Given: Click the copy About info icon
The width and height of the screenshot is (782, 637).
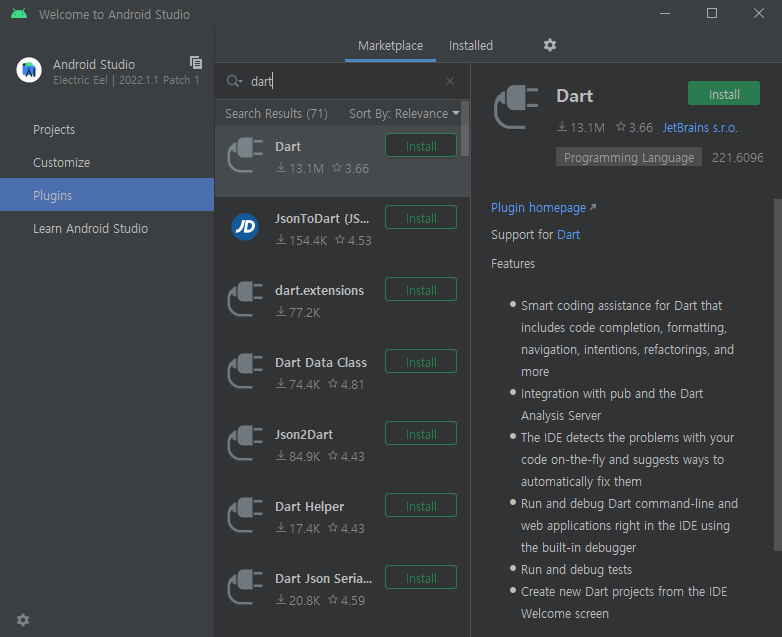Looking at the screenshot, I should (x=196, y=62).
